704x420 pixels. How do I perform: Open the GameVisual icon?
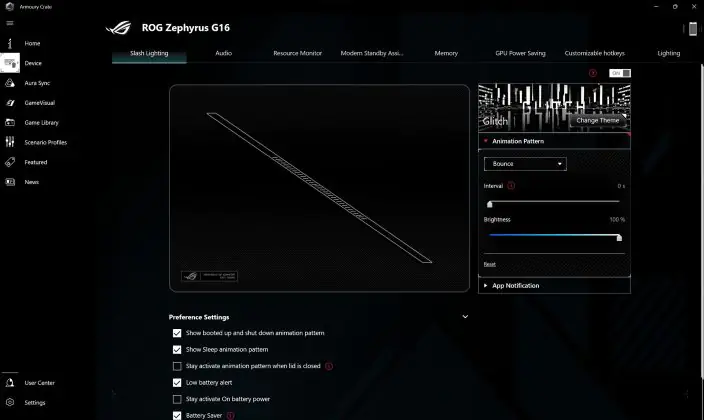click(x=10, y=103)
